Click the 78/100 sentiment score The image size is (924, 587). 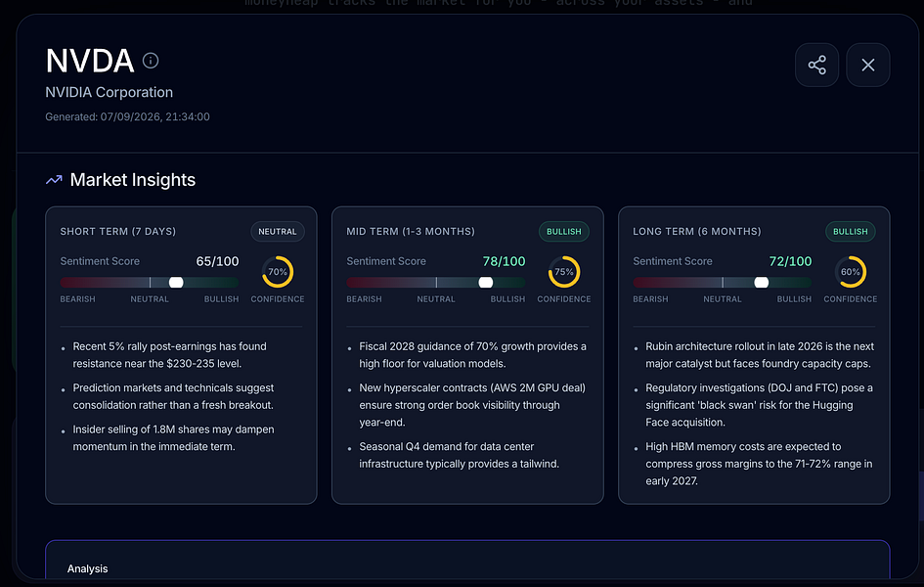(504, 261)
